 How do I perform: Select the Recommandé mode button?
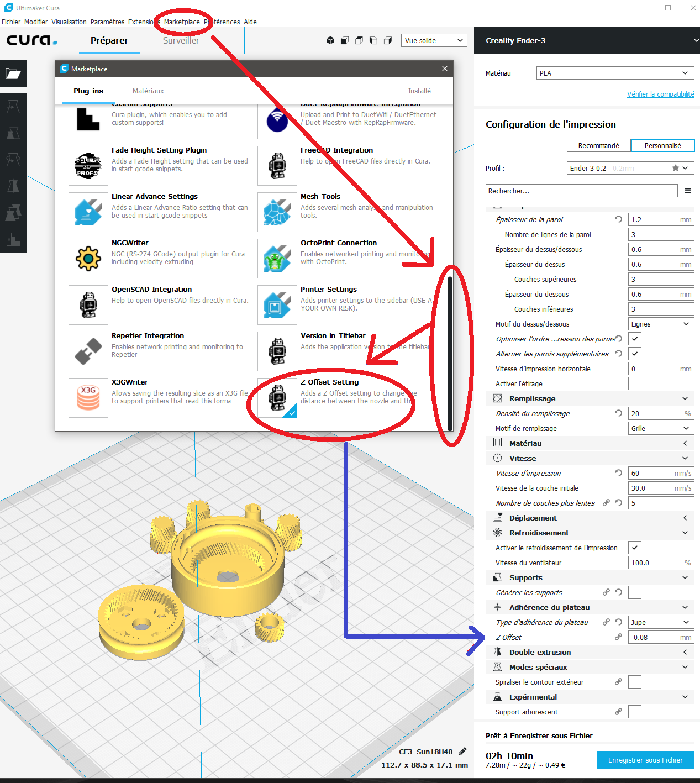pos(599,145)
